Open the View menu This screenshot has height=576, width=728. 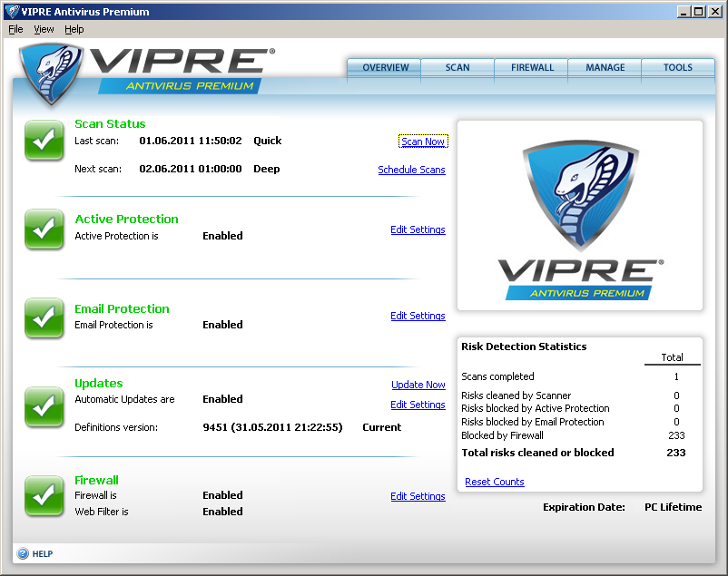pos(44,29)
